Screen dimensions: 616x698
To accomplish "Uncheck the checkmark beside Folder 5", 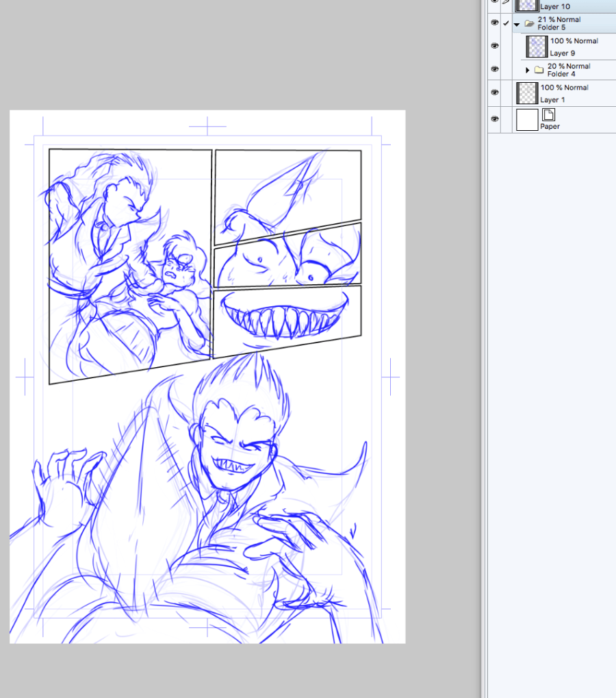I will [x=506, y=23].
